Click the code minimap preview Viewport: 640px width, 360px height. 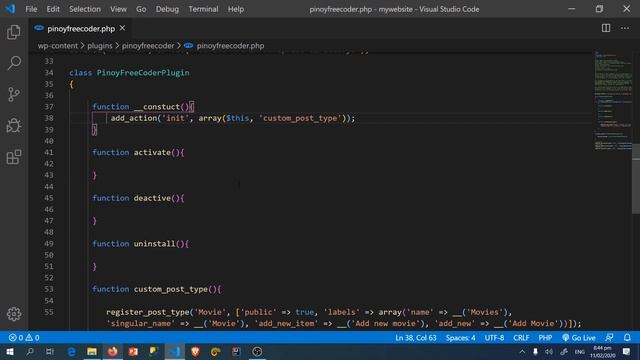click(613, 101)
